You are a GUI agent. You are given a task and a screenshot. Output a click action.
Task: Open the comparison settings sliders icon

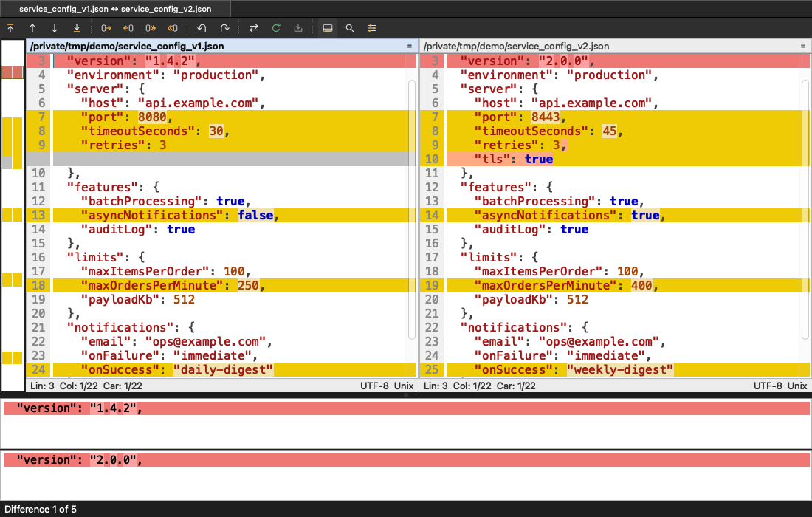pos(372,28)
